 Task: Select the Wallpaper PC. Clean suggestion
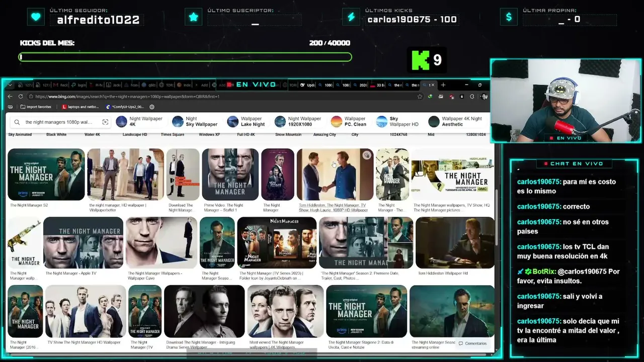point(349,122)
